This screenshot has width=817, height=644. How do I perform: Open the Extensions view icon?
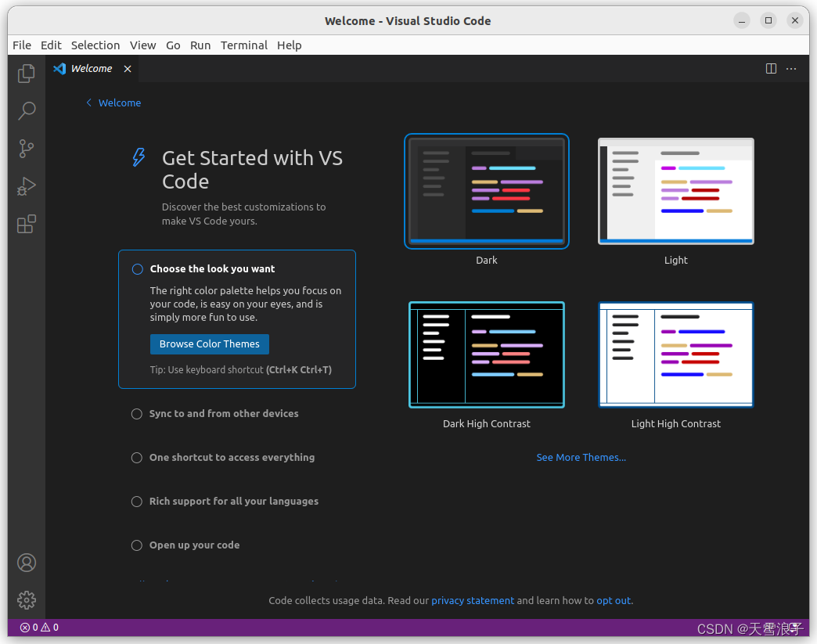point(27,225)
